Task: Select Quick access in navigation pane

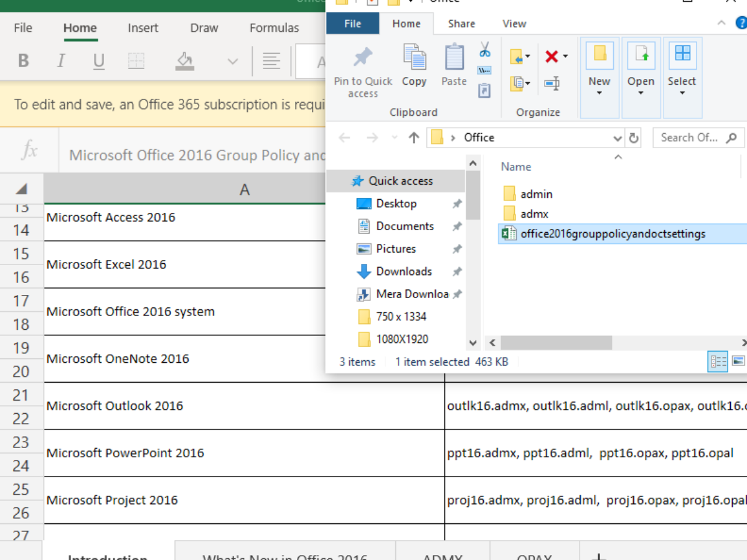Action: click(396, 181)
